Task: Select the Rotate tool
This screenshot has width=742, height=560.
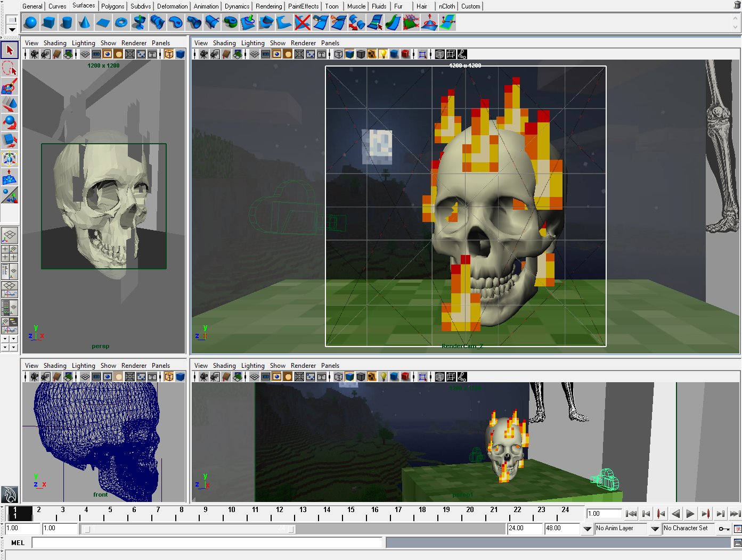Action: pyautogui.click(x=10, y=122)
